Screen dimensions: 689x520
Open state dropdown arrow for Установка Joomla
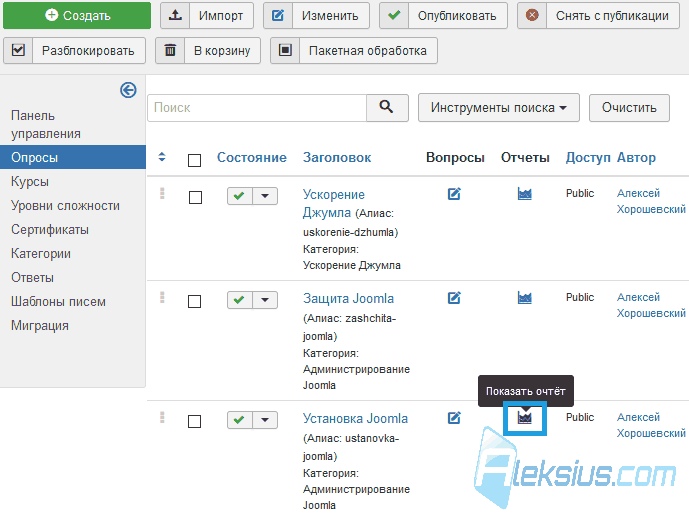pos(265,420)
